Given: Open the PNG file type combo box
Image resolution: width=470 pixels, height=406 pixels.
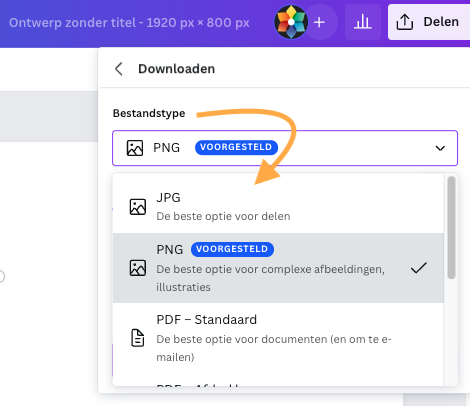Looking at the screenshot, I should coord(285,148).
